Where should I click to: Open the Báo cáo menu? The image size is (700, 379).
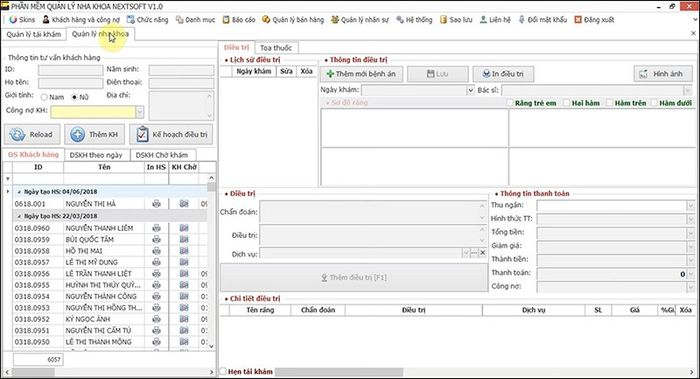coord(239,20)
